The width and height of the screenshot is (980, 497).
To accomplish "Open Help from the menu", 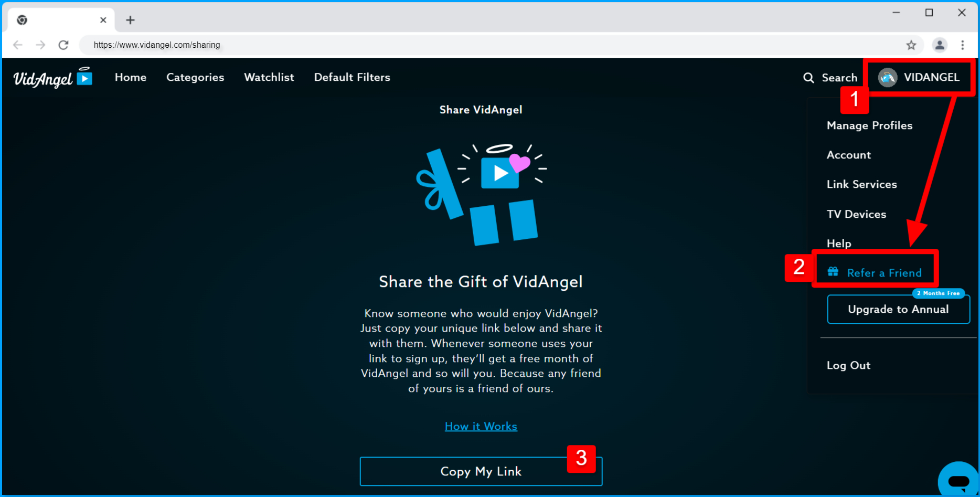I will click(839, 244).
